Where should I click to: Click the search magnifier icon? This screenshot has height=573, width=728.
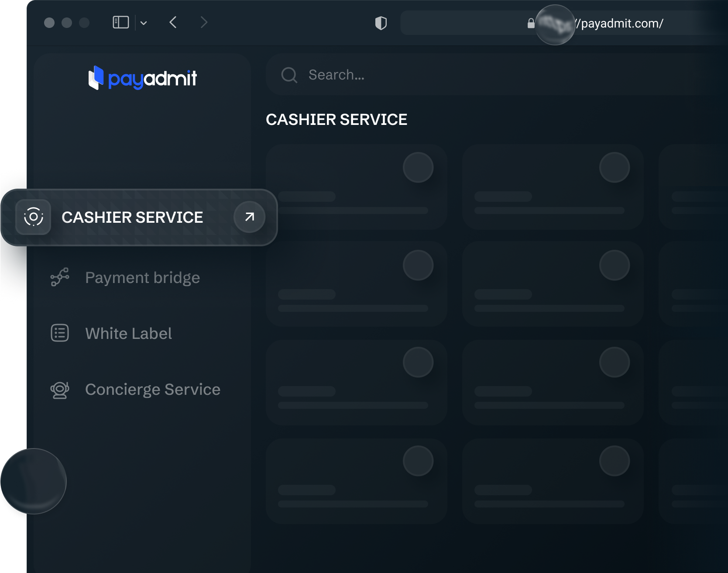pyautogui.click(x=289, y=75)
